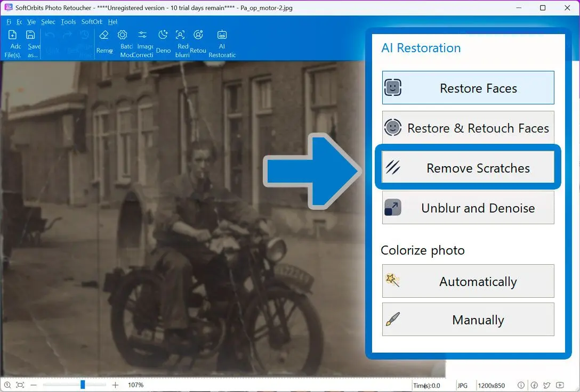Click the zoom in plus button
This screenshot has height=392, width=580.
(x=116, y=385)
